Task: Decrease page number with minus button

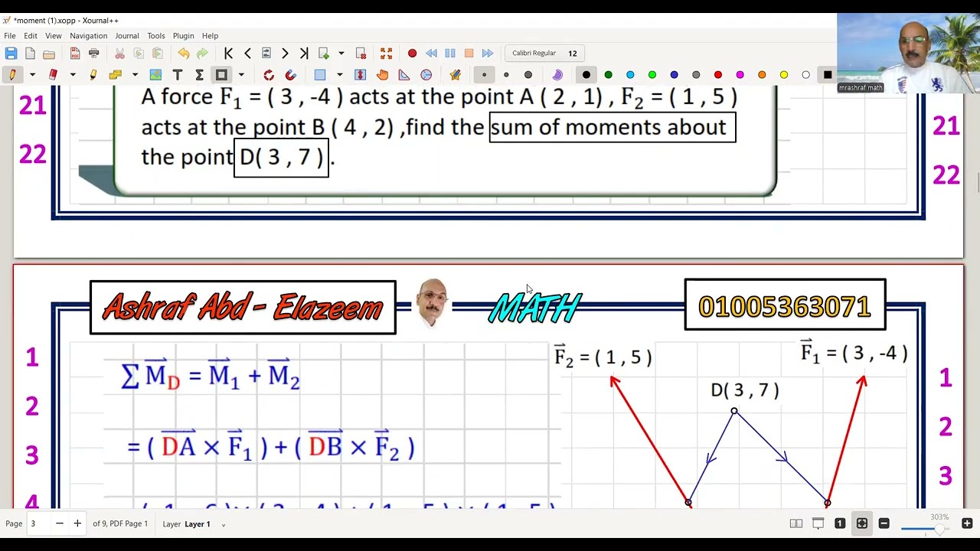Action: (60, 524)
